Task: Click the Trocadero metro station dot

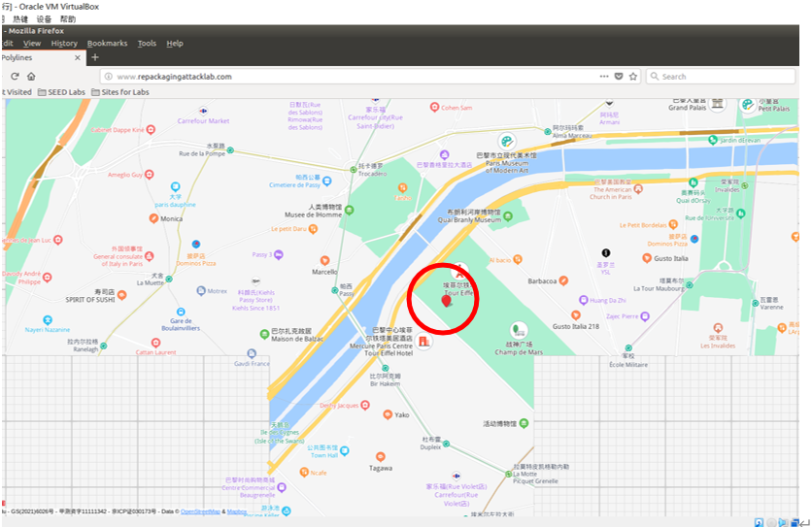Action: click(354, 169)
